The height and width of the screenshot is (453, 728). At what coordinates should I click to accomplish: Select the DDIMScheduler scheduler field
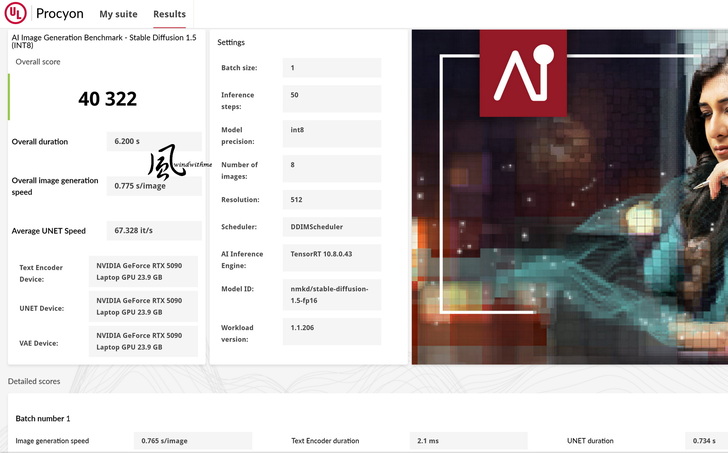[x=331, y=227]
